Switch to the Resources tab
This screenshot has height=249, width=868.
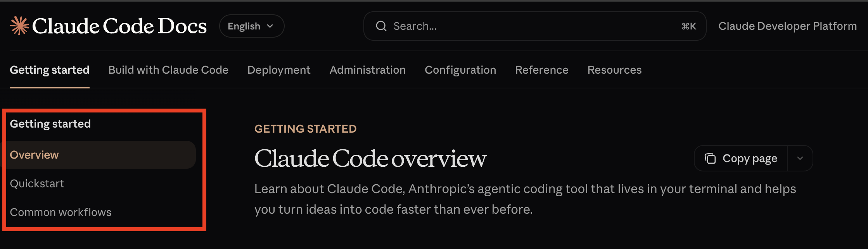point(614,70)
